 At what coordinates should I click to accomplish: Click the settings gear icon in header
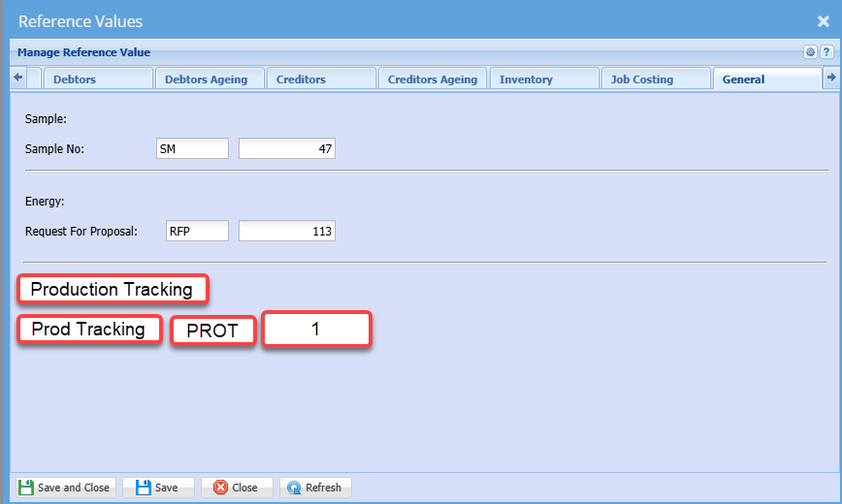coord(810,52)
